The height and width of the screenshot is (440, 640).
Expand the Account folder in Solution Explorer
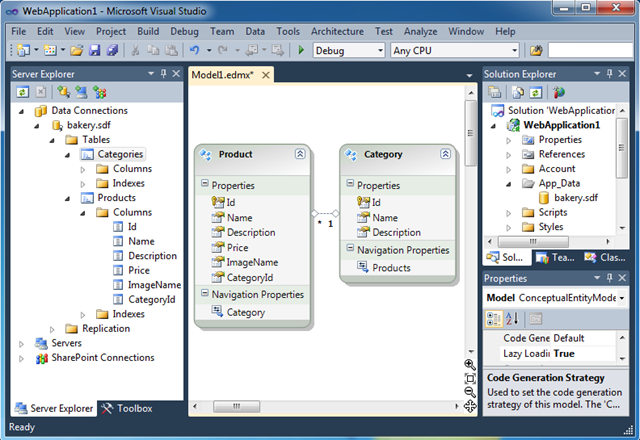pyautogui.click(x=509, y=169)
